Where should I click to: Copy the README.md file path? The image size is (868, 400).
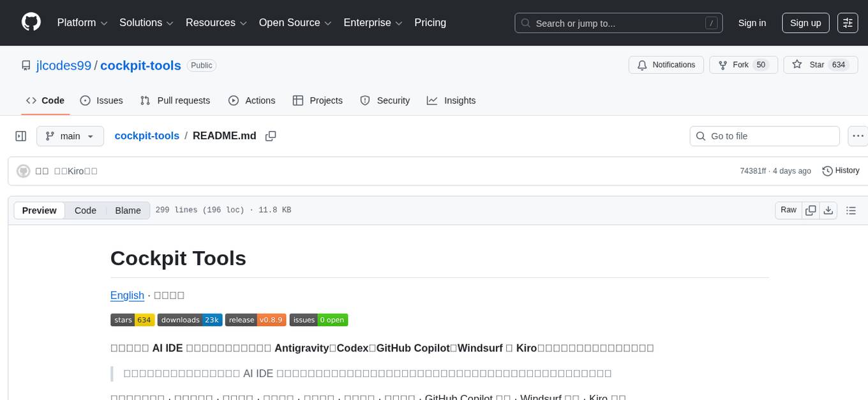(271, 136)
